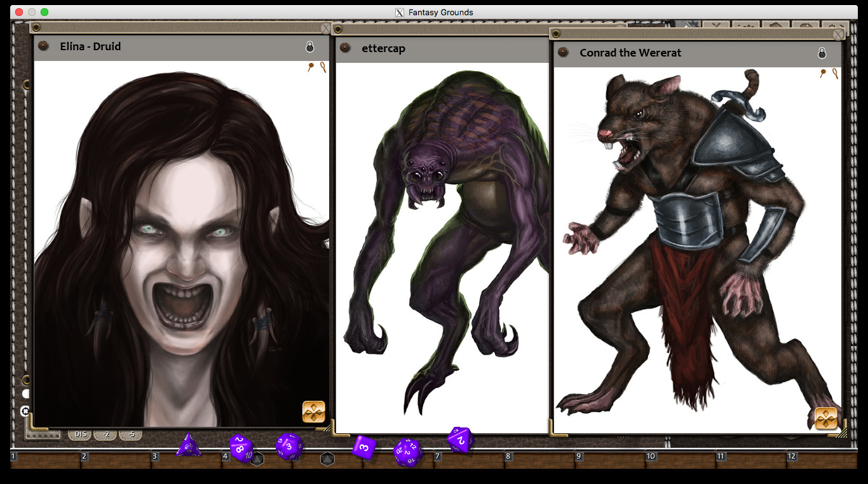The height and width of the screenshot is (484, 868).
Task: Click the gold share icon on Conrad image
Action: point(826,418)
